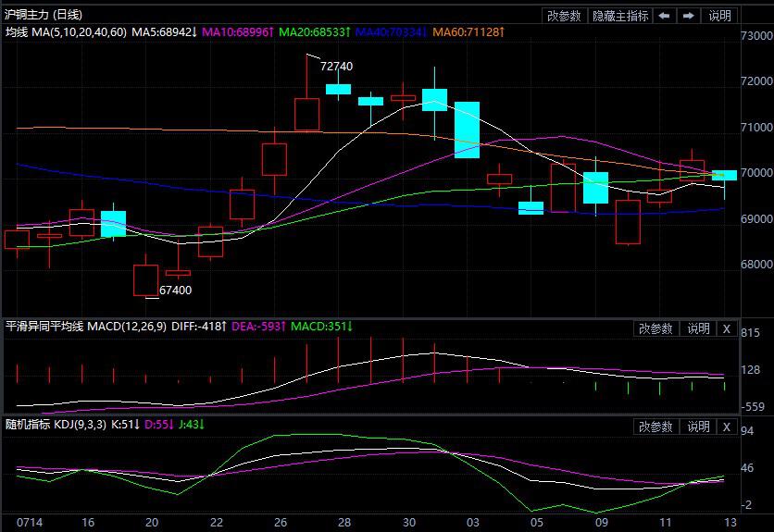This screenshot has height=532, width=774.
Task: Select the MA60:71128 orange legend label
Action: [471, 32]
